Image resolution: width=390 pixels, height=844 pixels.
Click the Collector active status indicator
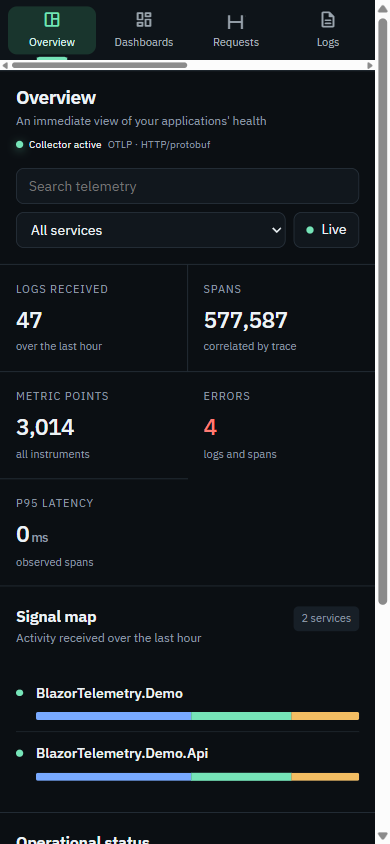59,145
